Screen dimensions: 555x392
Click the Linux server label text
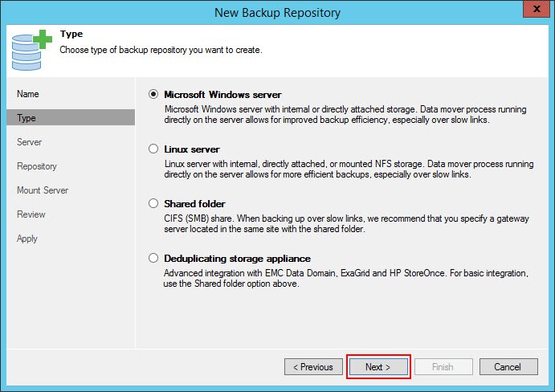192,149
